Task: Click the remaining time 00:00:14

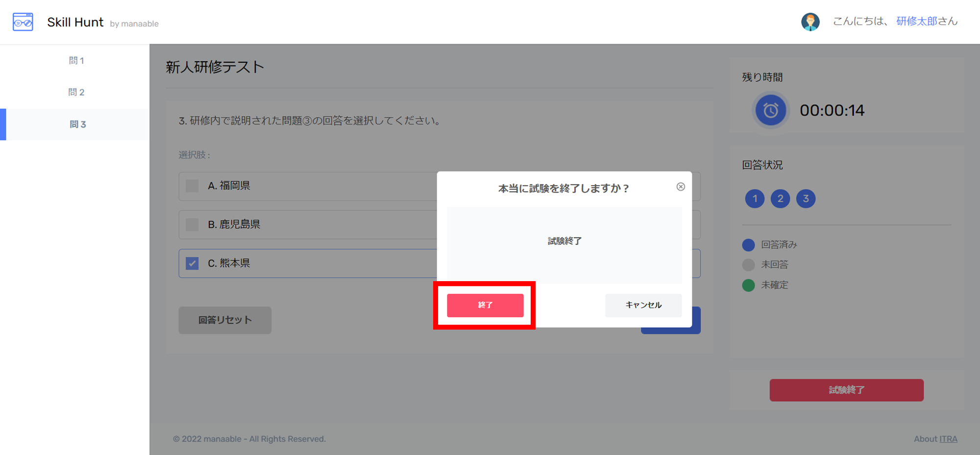Action: coord(832,110)
